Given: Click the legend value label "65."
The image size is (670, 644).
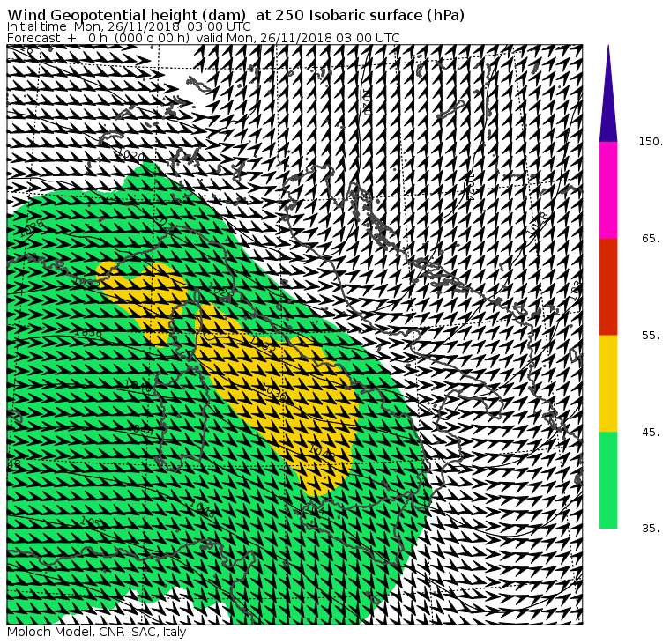Looking at the screenshot, I should coord(651,238).
